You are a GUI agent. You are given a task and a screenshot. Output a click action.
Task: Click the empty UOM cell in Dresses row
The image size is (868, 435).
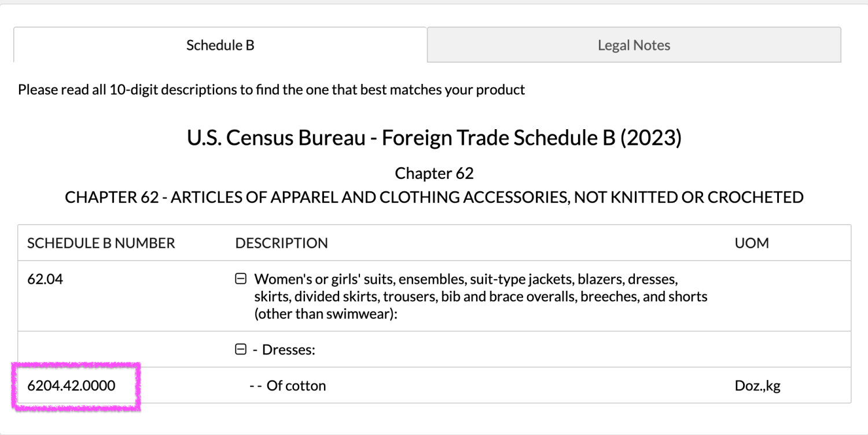[787, 350]
